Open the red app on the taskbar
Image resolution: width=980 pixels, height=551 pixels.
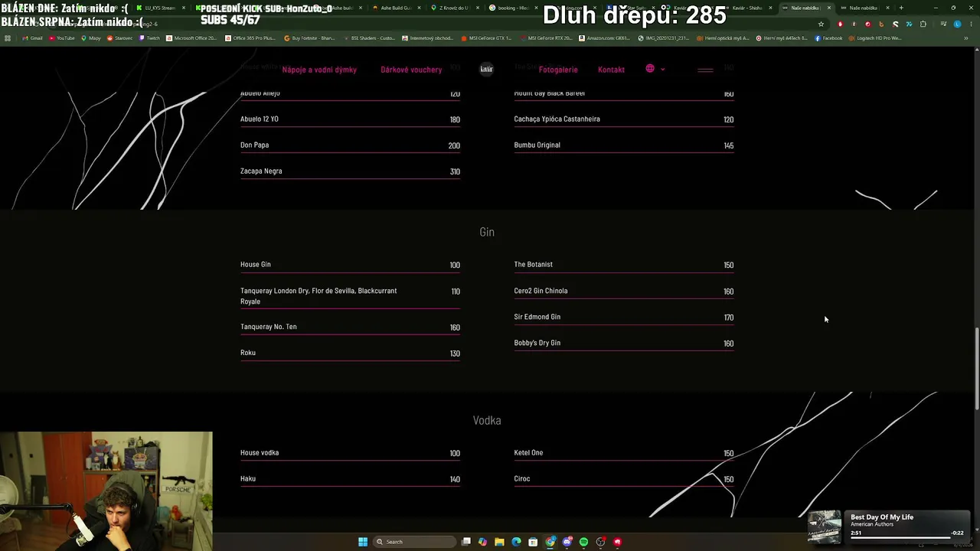(x=617, y=542)
